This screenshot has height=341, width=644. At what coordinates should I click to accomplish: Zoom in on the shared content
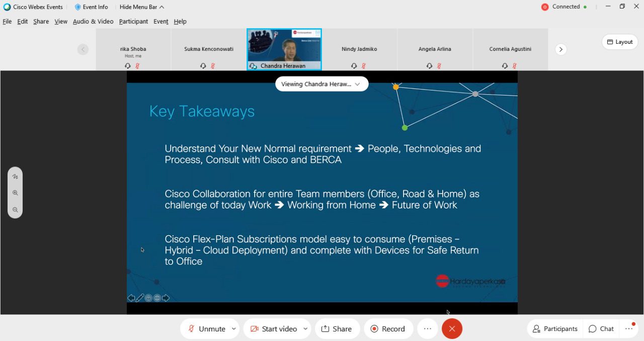click(15, 193)
